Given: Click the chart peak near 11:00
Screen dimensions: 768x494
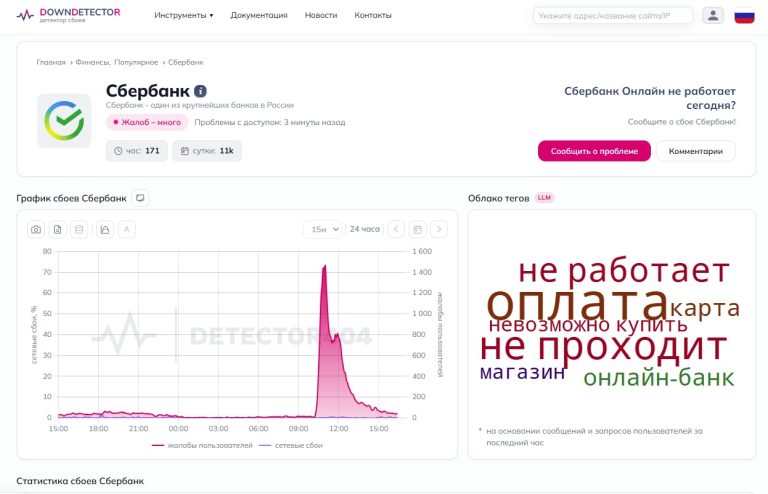Looking at the screenshot, I should 324,266.
